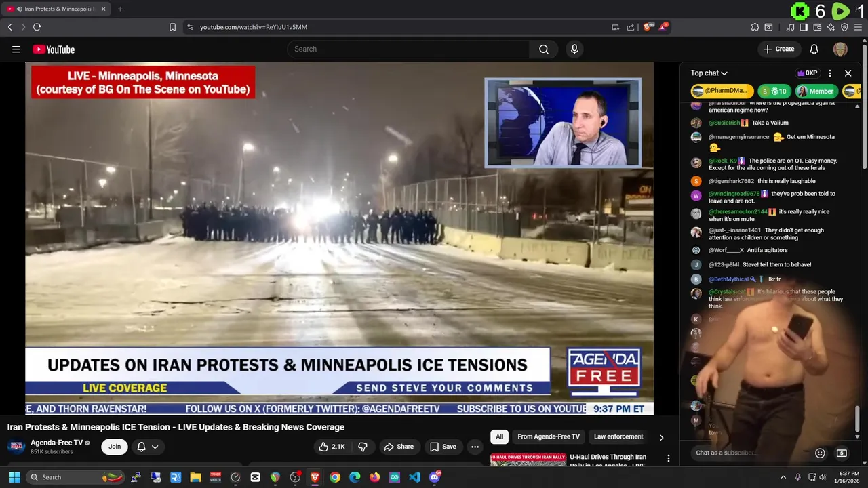Open a new browser tab
This screenshot has width=868, height=488.
pos(120,9)
